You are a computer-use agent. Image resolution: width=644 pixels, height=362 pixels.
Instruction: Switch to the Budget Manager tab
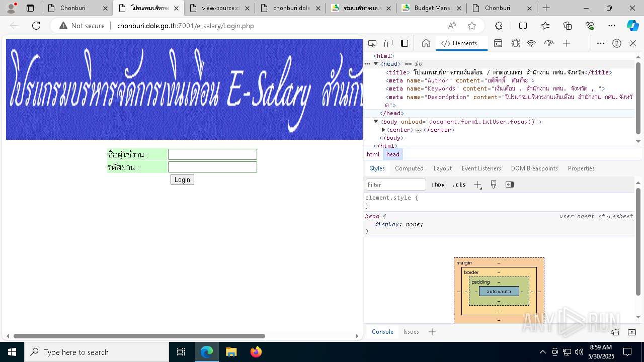pos(427,8)
